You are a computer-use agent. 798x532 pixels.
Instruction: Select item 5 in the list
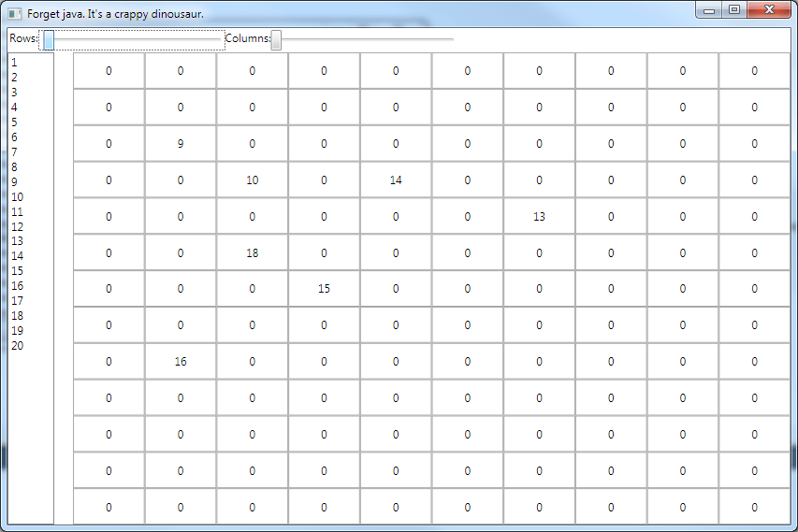tap(31, 122)
